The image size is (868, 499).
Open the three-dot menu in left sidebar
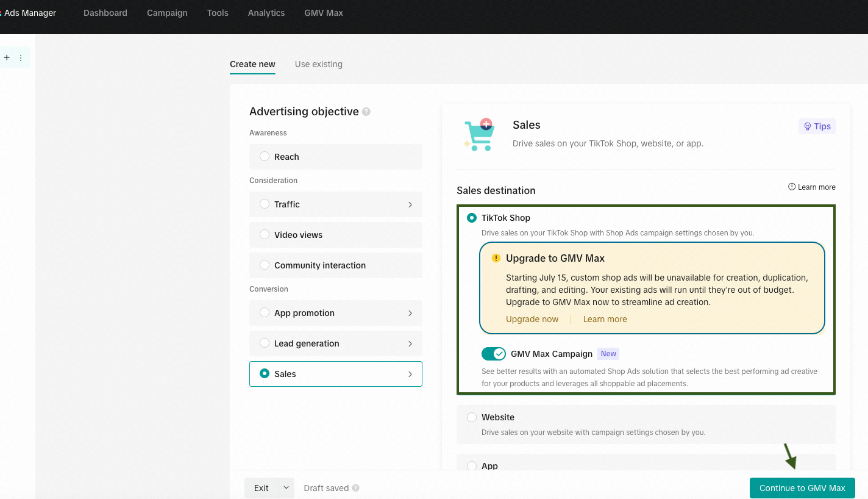(21, 58)
